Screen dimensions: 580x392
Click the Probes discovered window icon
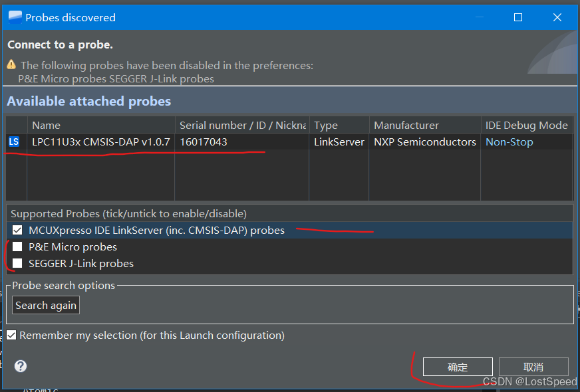coord(15,17)
